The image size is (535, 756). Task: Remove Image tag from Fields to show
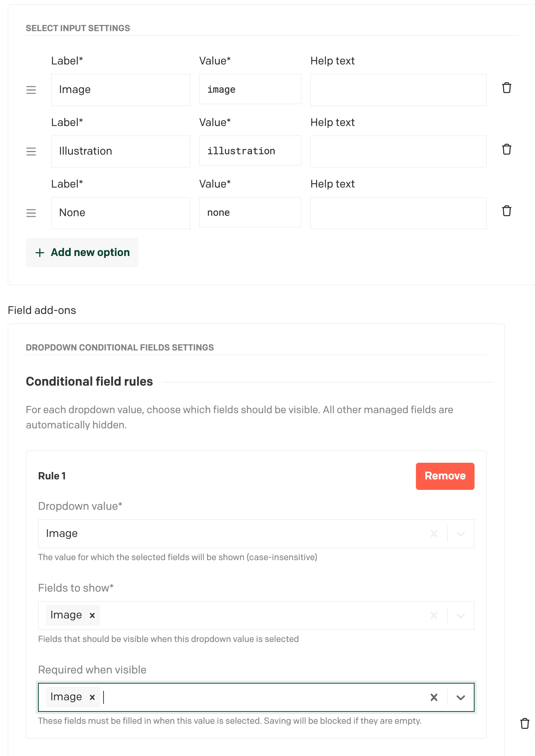click(92, 616)
